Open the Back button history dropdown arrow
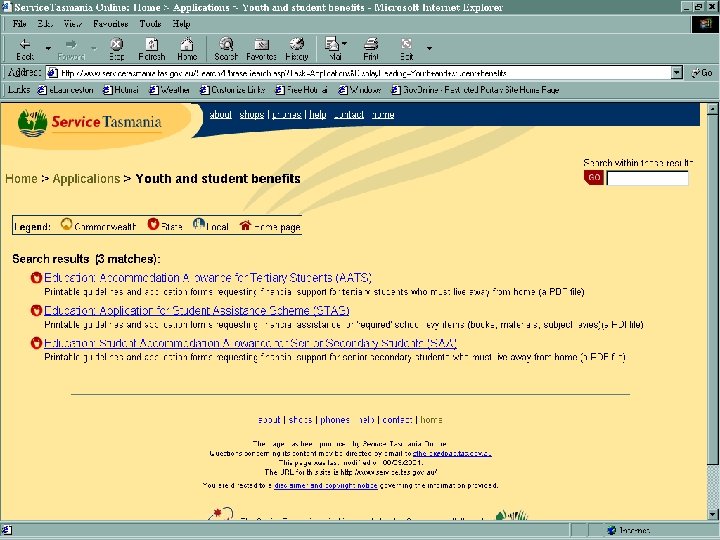The image size is (720, 540). (48, 48)
